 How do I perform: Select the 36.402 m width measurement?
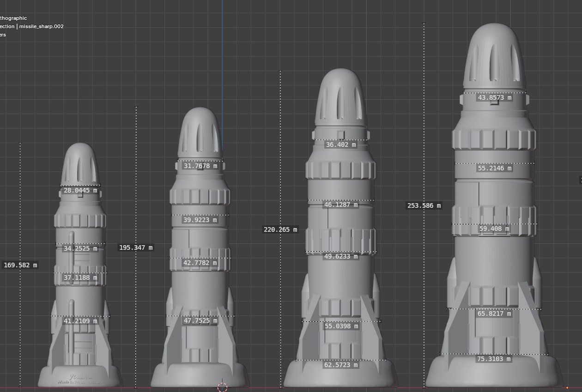pos(341,145)
